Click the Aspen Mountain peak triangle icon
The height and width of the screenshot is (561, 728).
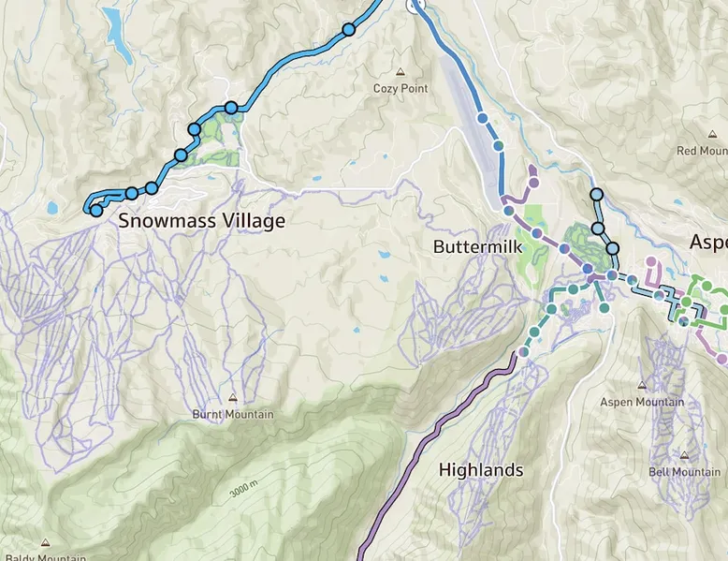(x=642, y=385)
